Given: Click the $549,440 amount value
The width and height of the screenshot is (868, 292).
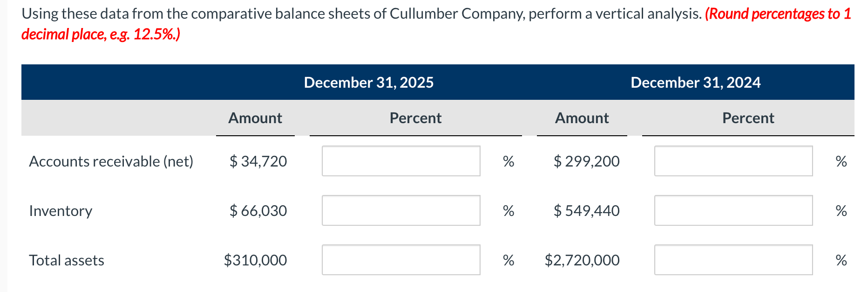Looking at the screenshot, I should (x=587, y=211).
